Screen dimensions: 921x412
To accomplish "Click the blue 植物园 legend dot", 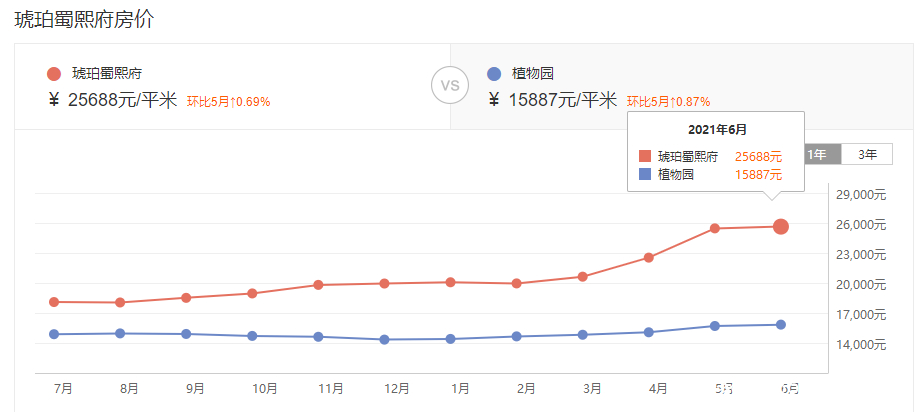I will 494,74.
